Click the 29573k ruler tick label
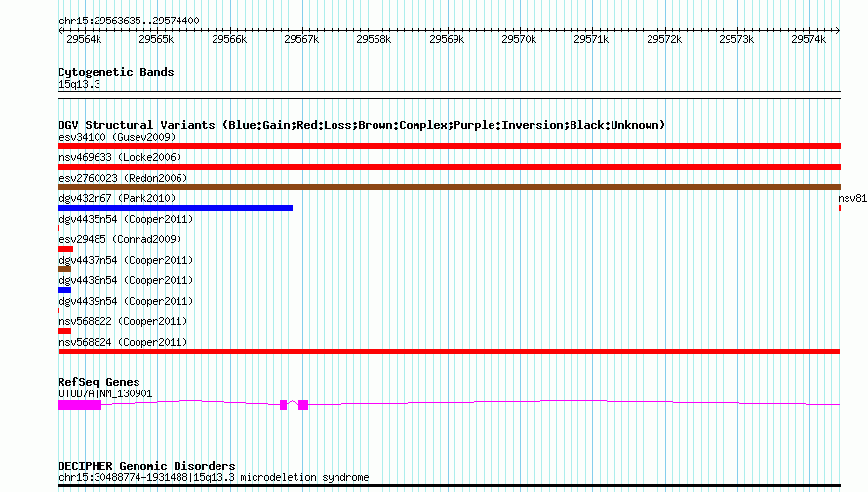The width and height of the screenshot is (868, 492). (x=736, y=39)
